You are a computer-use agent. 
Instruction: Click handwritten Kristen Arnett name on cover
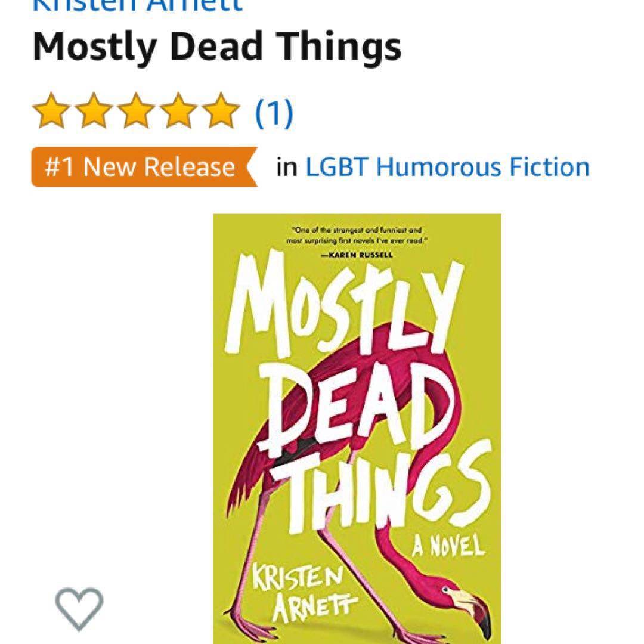point(304,593)
